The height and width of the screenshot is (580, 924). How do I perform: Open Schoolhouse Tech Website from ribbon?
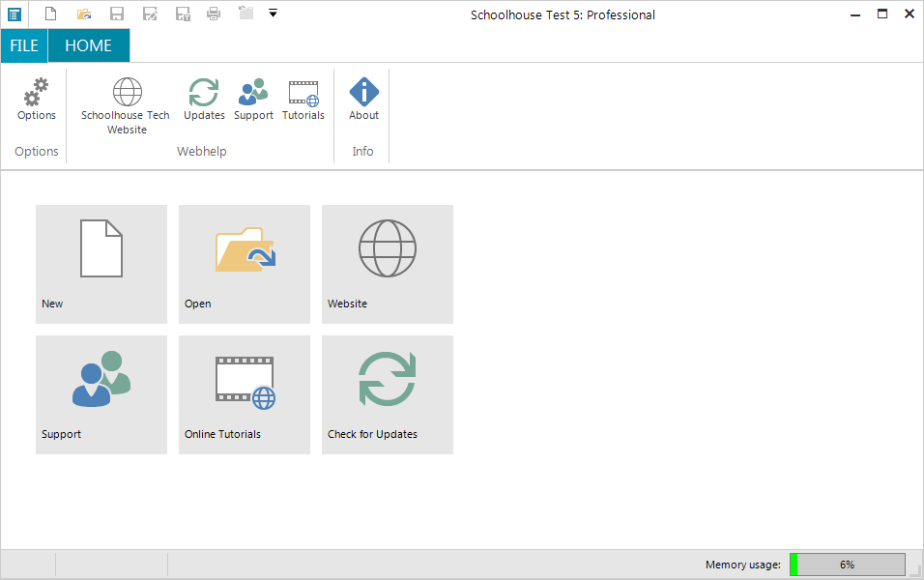[126, 106]
